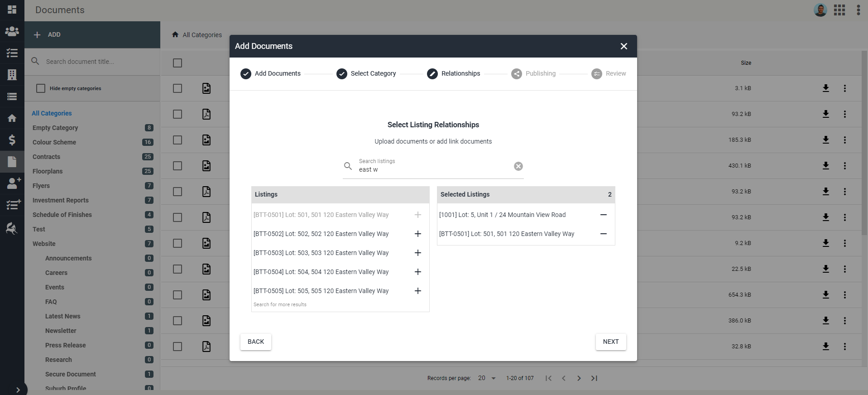The height and width of the screenshot is (395, 868).
Task: Go to the Select Category step
Action: 366,73
